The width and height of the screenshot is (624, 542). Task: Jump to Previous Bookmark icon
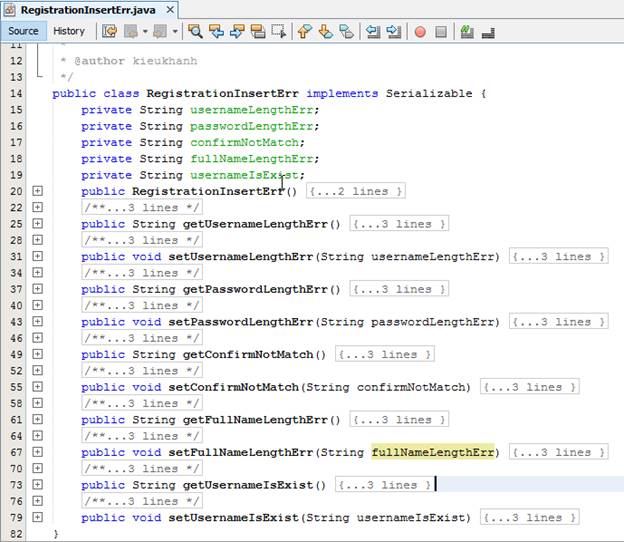click(x=305, y=31)
